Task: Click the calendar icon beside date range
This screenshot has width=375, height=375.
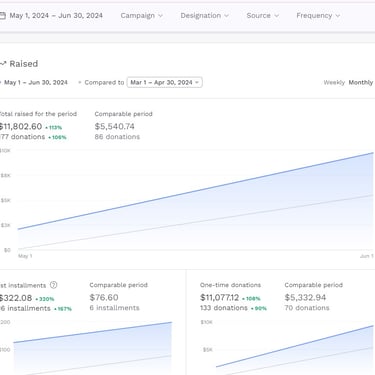Action: click(x=2, y=16)
